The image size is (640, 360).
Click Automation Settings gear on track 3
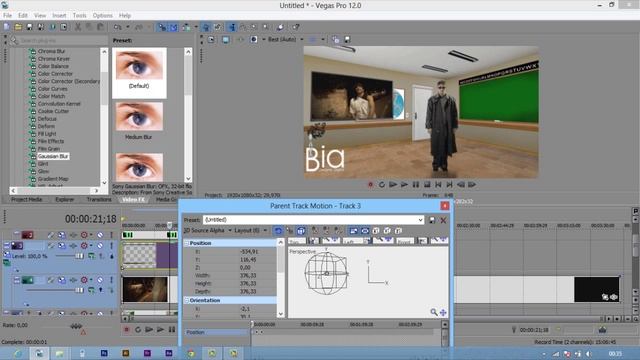tap(84, 280)
